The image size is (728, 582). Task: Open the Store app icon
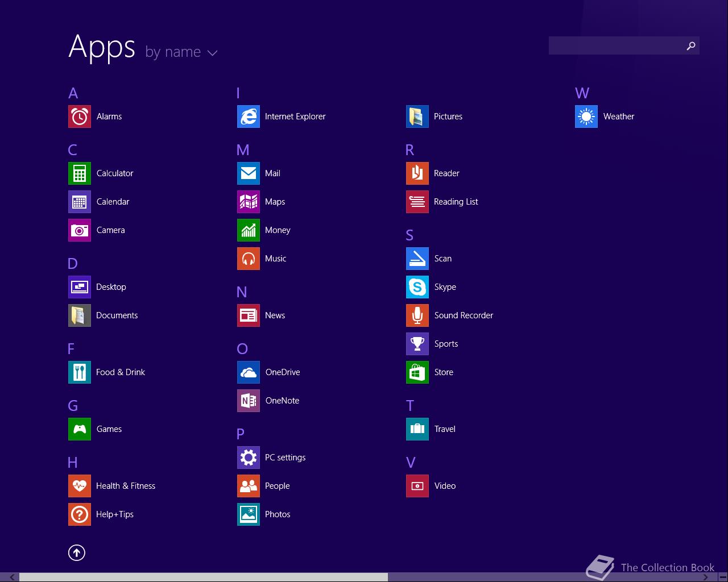417,372
